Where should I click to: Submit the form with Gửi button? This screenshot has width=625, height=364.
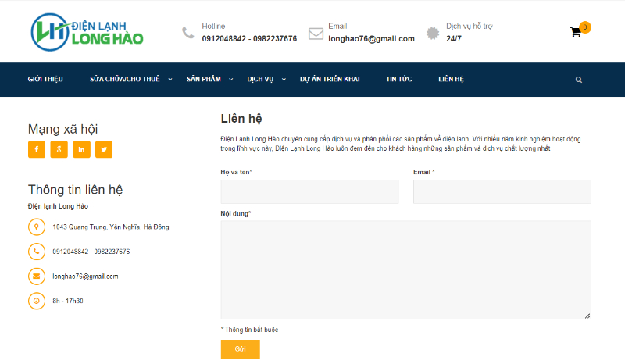click(241, 349)
